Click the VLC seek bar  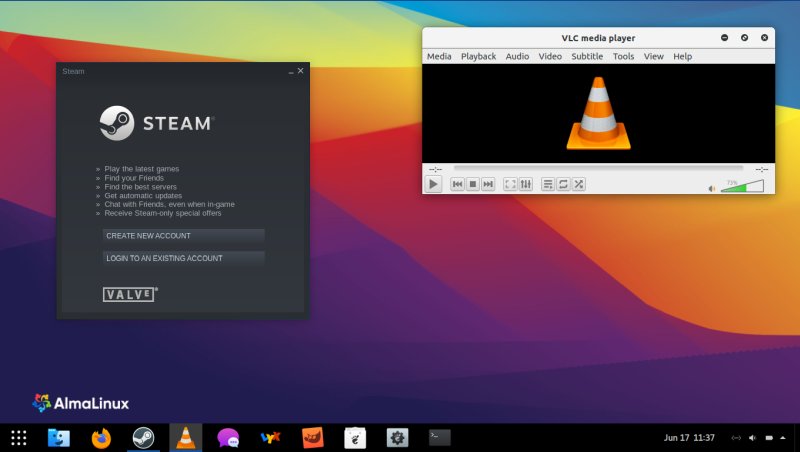click(x=598, y=168)
